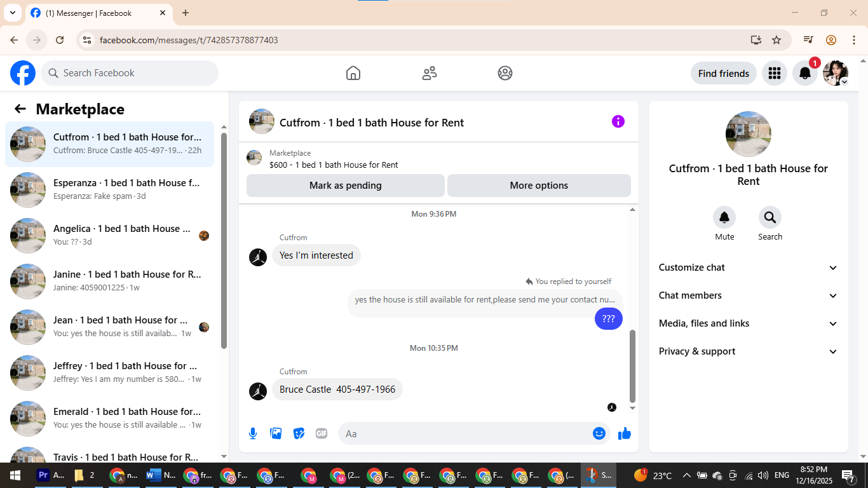This screenshot has height=488, width=868.
Task: Open the Facebook menu grid icon
Action: (774, 73)
